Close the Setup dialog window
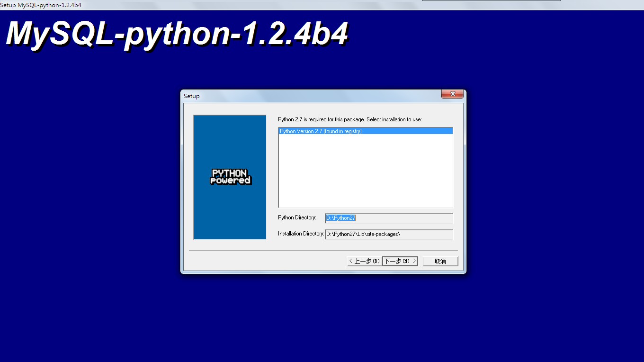The image size is (644, 362). [x=452, y=94]
